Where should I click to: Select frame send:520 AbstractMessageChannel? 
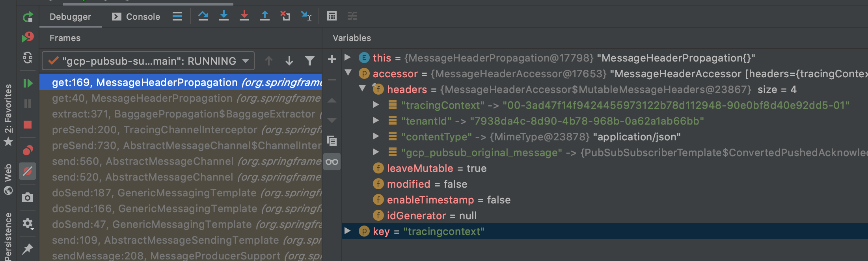point(181,177)
